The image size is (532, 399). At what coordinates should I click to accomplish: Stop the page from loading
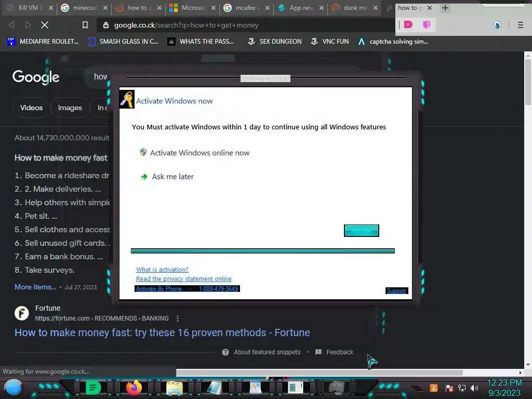[45, 25]
